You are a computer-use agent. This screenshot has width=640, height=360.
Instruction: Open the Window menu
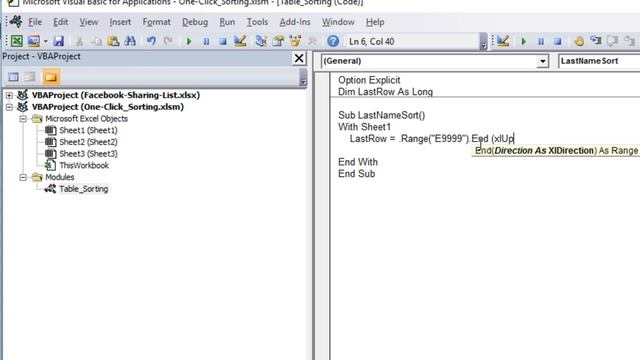338,22
